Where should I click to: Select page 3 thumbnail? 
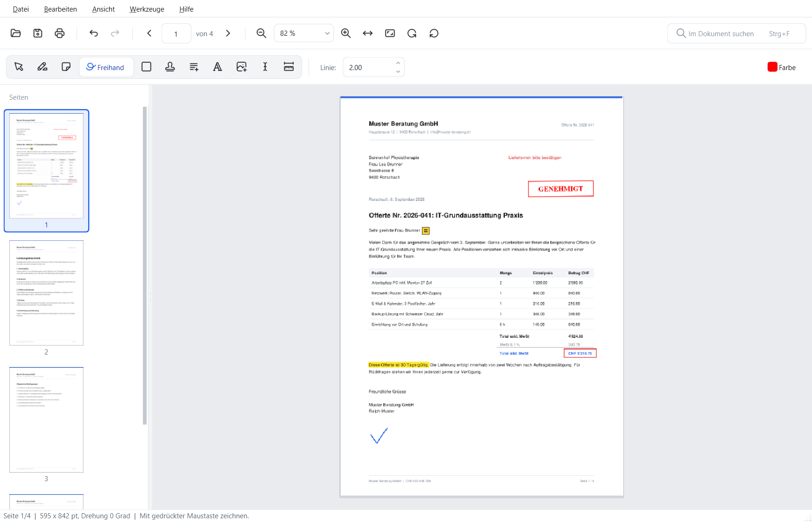[46, 420]
